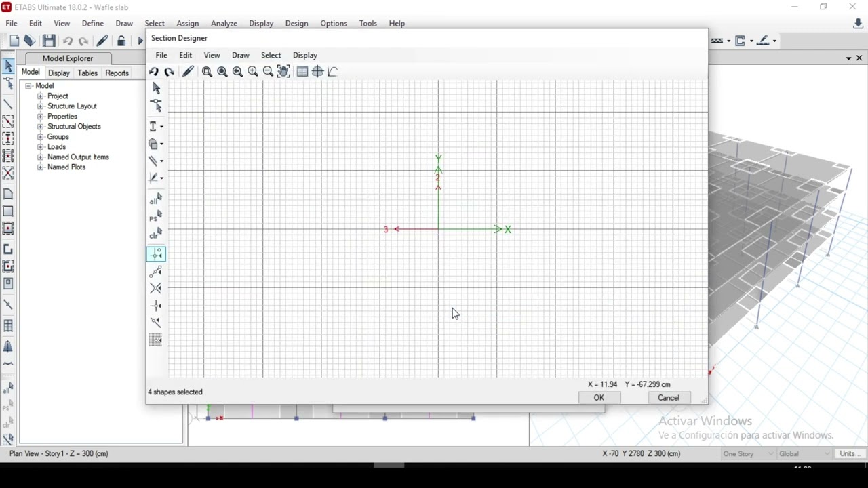This screenshot has height=488, width=868.
Task: Open the ETABS Define menu
Action: [x=93, y=23]
